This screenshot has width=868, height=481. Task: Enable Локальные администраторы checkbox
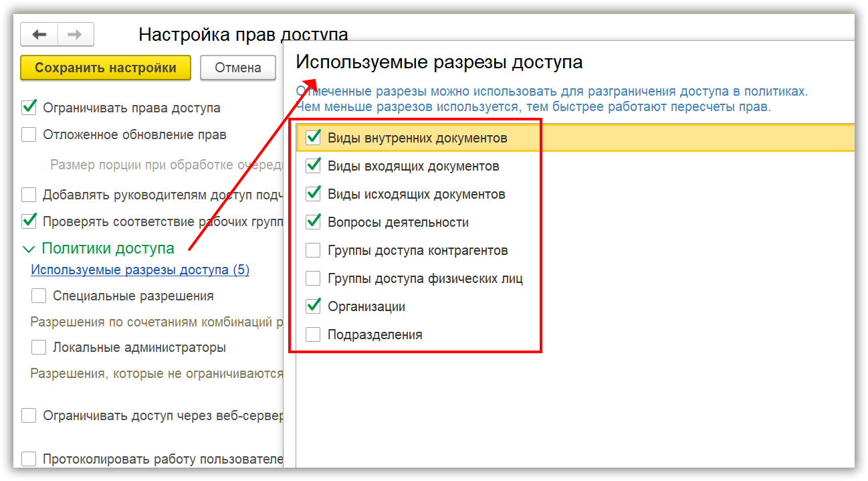[x=39, y=347]
